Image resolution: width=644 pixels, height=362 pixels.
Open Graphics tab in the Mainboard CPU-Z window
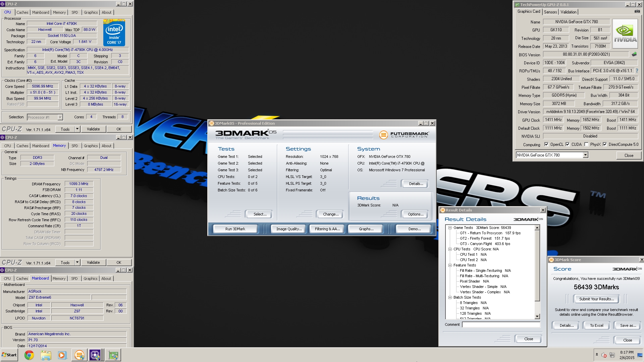pyautogui.click(x=91, y=279)
